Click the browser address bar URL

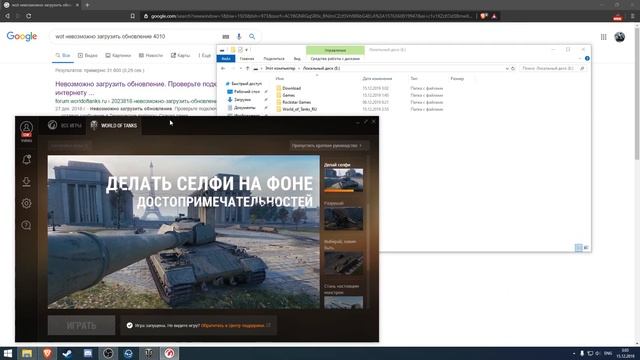(x=311, y=16)
